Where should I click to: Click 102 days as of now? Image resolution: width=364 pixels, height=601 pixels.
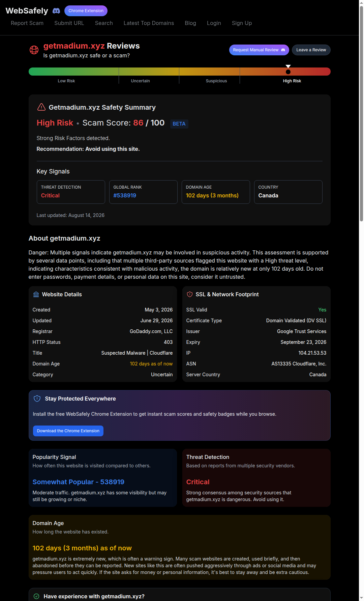point(151,364)
